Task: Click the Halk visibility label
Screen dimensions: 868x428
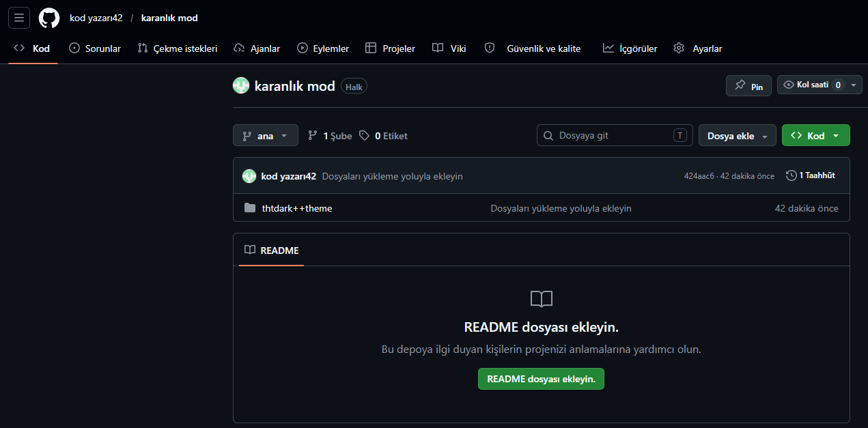Action: click(x=354, y=87)
